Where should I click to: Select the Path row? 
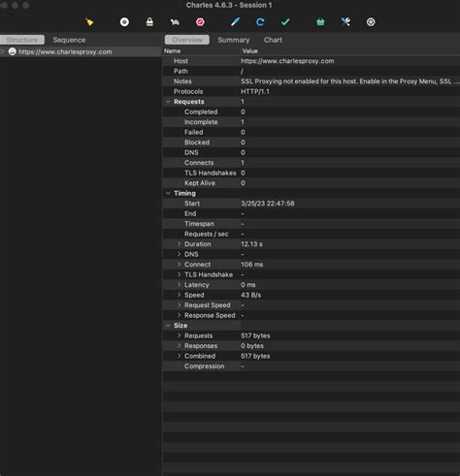(x=312, y=71)
